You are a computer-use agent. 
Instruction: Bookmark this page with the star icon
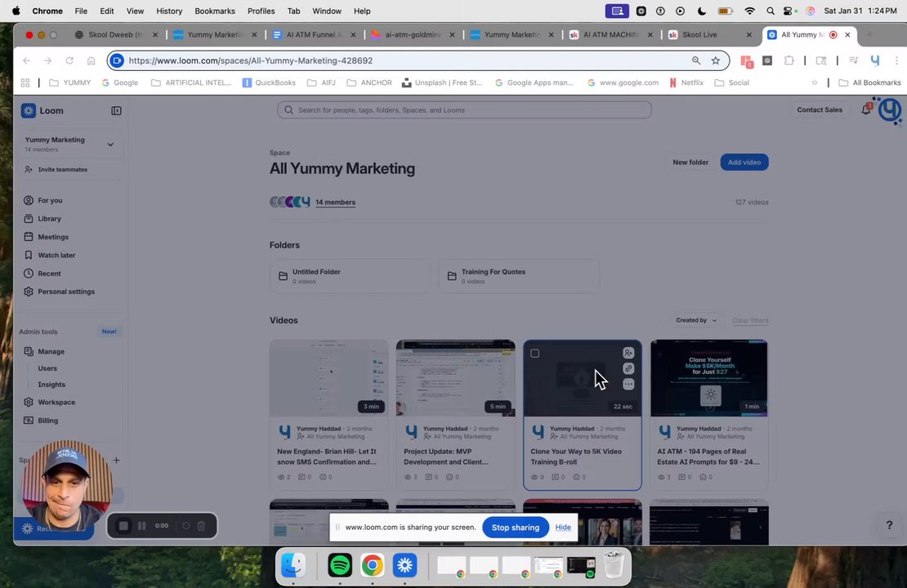pos(716,60)
